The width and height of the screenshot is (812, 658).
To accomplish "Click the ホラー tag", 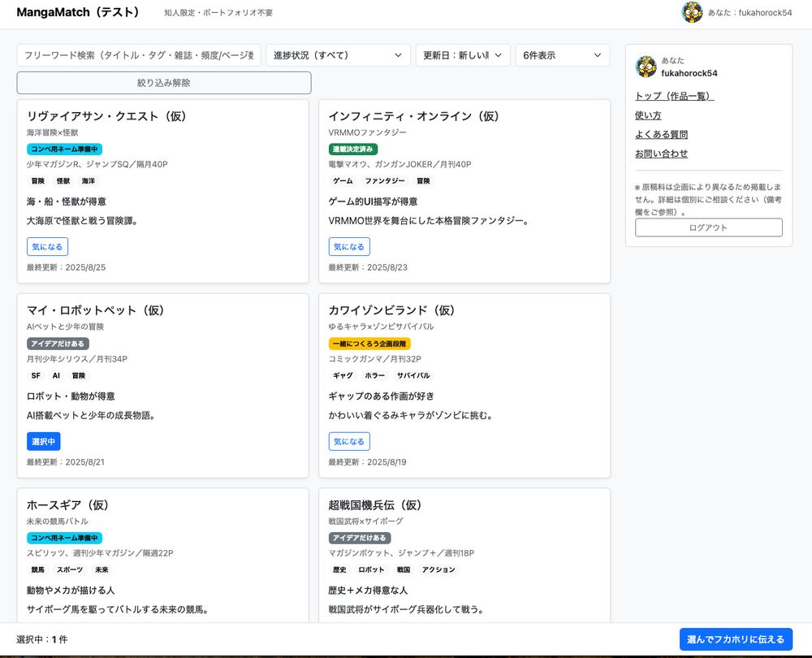I will tap(375, 375).
